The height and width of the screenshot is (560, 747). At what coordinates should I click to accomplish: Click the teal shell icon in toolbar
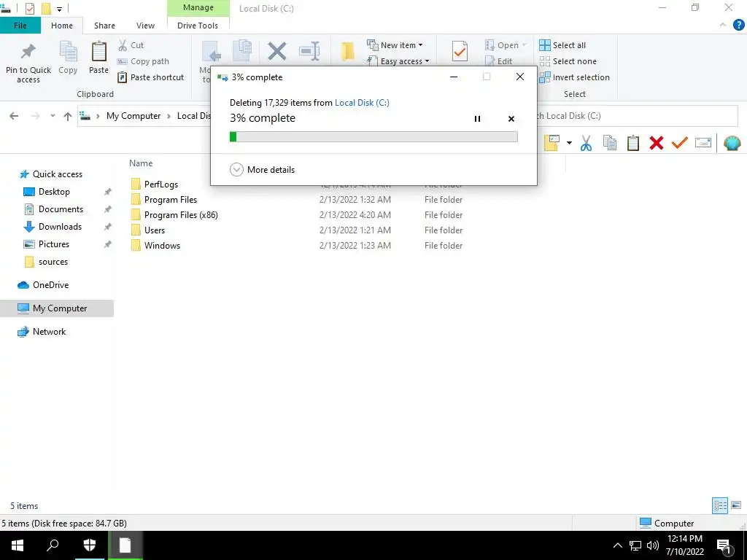coord(732,143)
